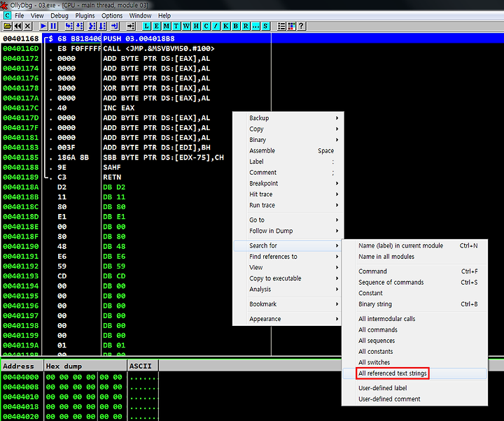The height and width of the screenshot is (421, 504).
Task: Expand the Find references to submenu
Action: click(288, 257)
